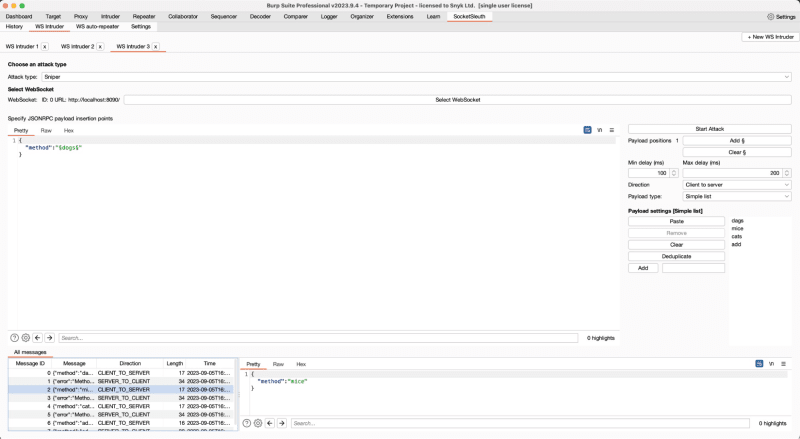Clear the payload list
Viewport: 800px width, 439px height.
[x=676, y=245]
